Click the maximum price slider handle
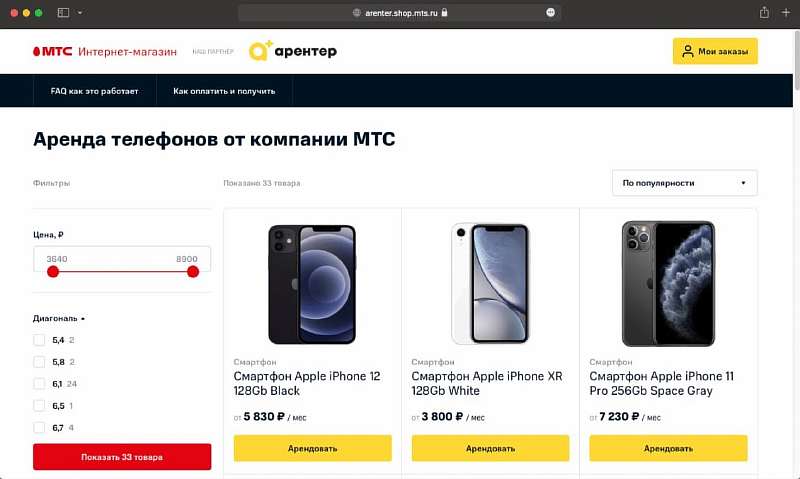800x479 pixels. point(193,271)
